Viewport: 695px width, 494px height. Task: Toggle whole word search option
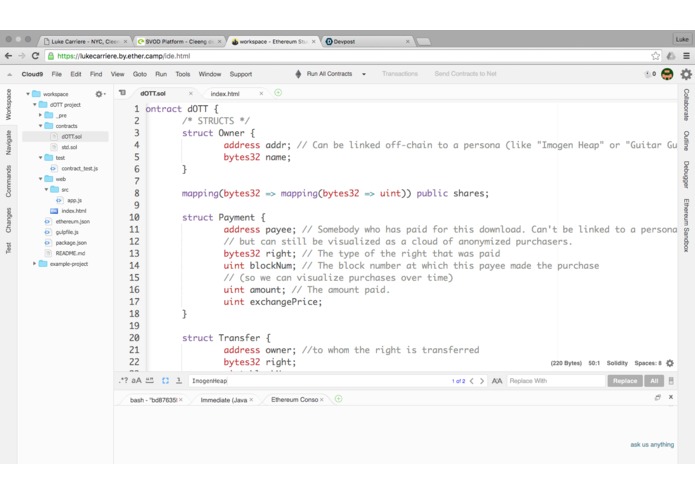(150, 381)
